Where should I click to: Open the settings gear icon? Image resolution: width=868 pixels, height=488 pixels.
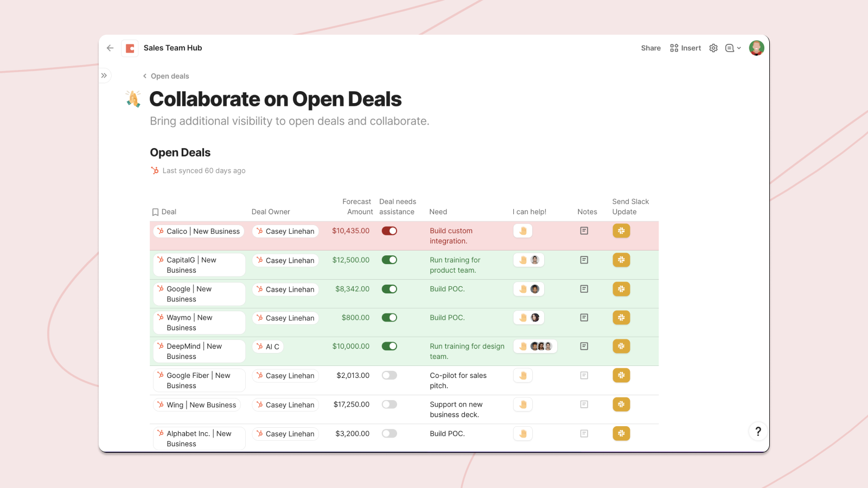pyautogui.click(x=713, y=48)
